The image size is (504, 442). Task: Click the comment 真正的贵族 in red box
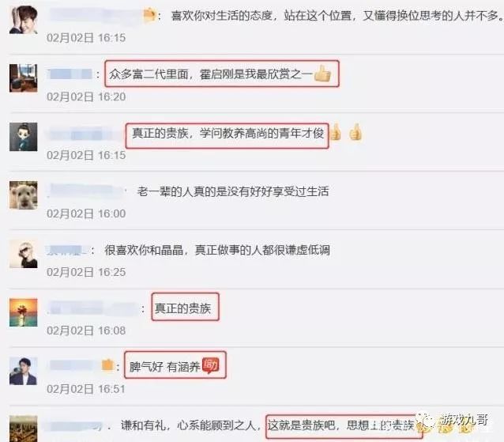point(182,308)
